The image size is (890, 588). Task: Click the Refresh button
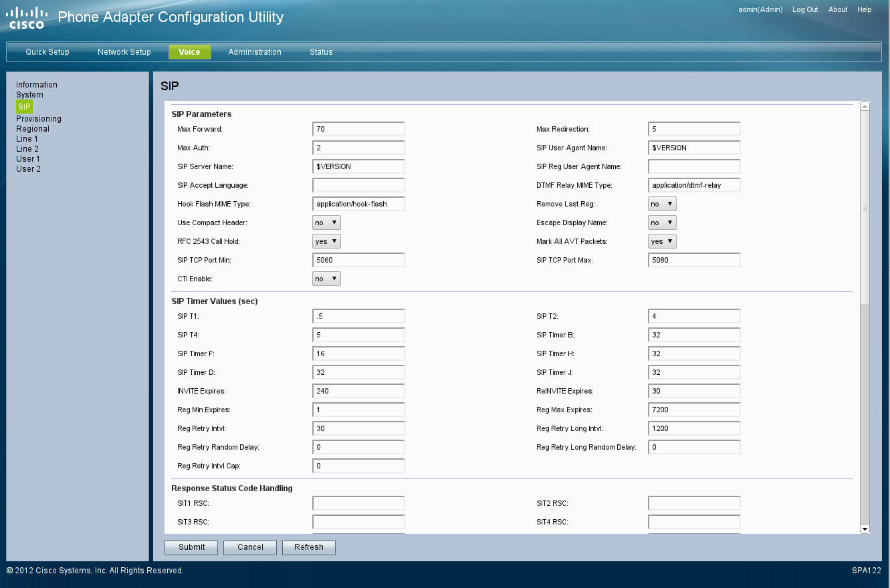[308, 547]
